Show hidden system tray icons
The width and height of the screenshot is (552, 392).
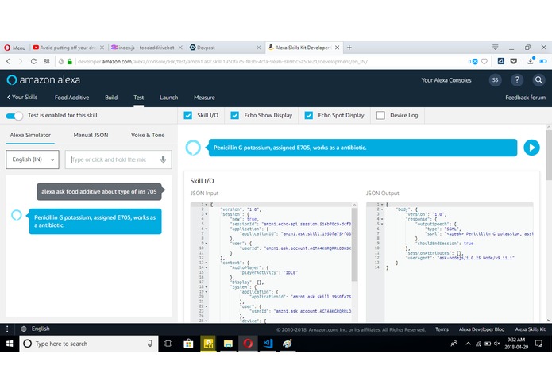(x=468, y=344)
